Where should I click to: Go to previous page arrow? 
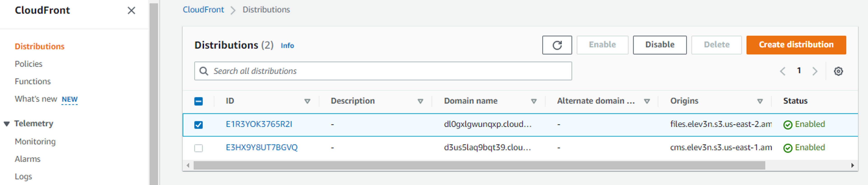tap(782, 71)
